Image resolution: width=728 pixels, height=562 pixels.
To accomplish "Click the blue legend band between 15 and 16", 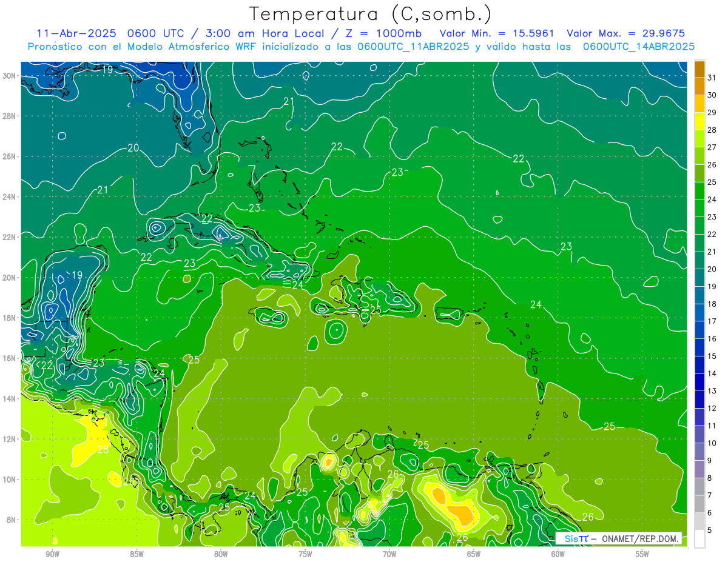I will (699, 347).
